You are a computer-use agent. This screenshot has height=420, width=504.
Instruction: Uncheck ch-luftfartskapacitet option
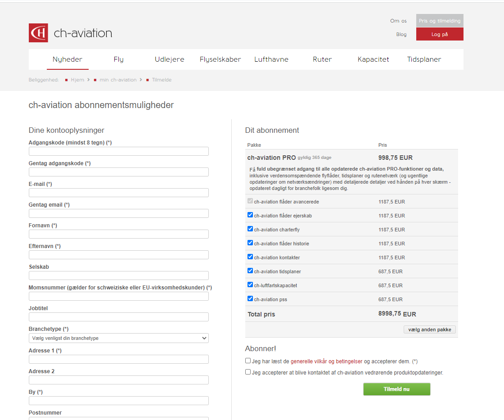(250, 285)
